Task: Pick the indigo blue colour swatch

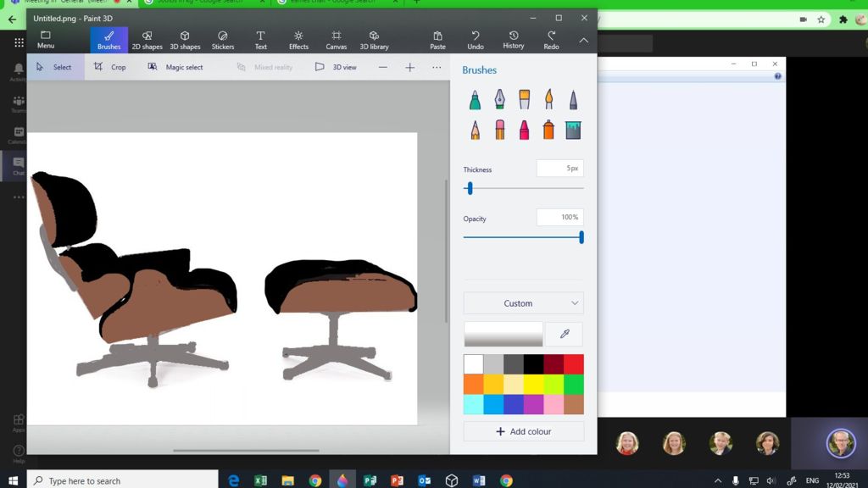Action: pos(514,404)
